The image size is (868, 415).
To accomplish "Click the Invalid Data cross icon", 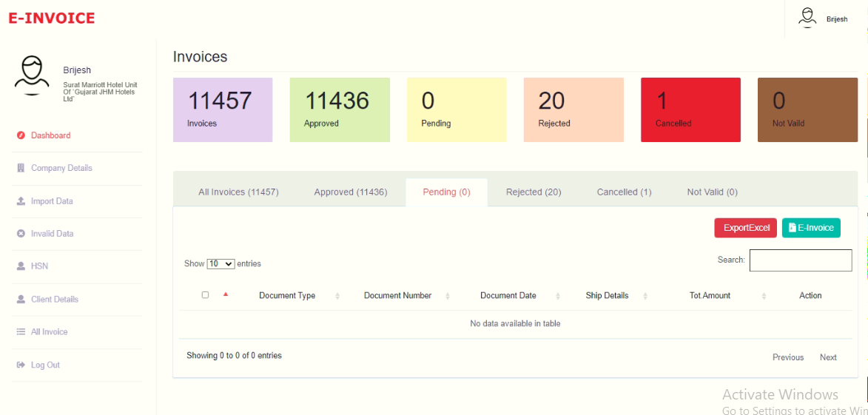I will [x=21, y=234].
